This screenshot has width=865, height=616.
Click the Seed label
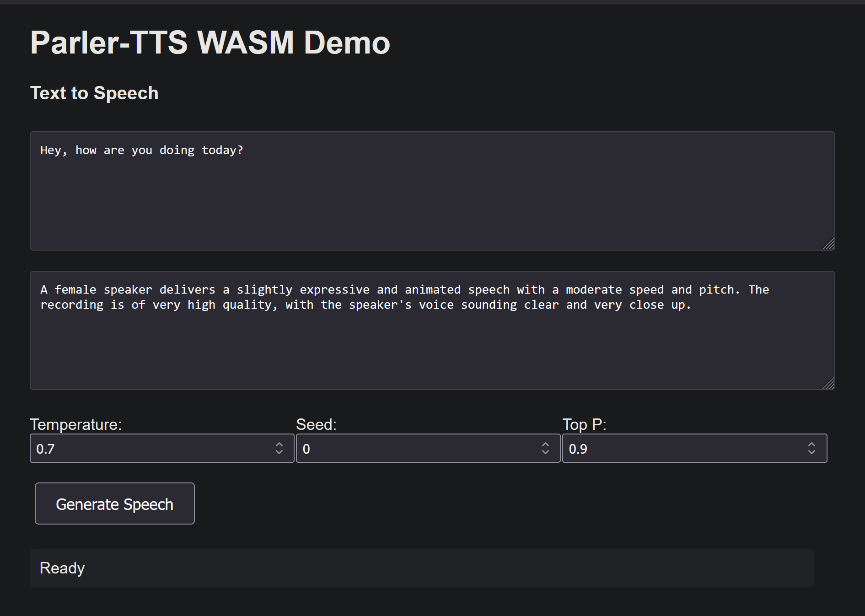pos(317,424)
